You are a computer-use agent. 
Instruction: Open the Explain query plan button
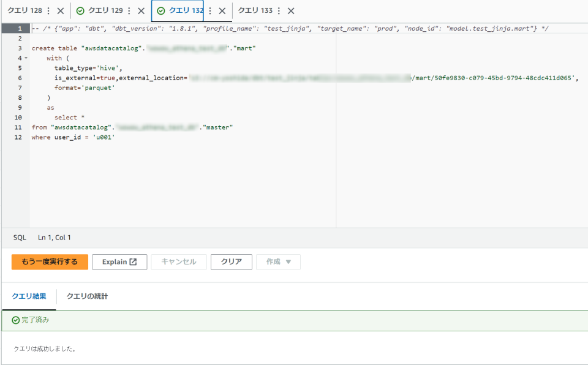(x=119, y=262)
